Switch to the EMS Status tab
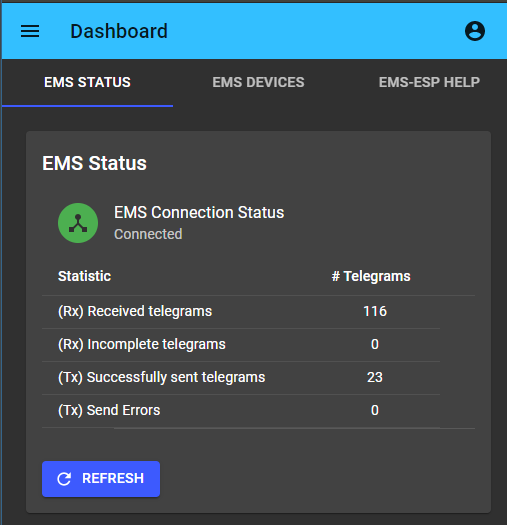Screen dimensions: 507x525 tap(87, 82)
